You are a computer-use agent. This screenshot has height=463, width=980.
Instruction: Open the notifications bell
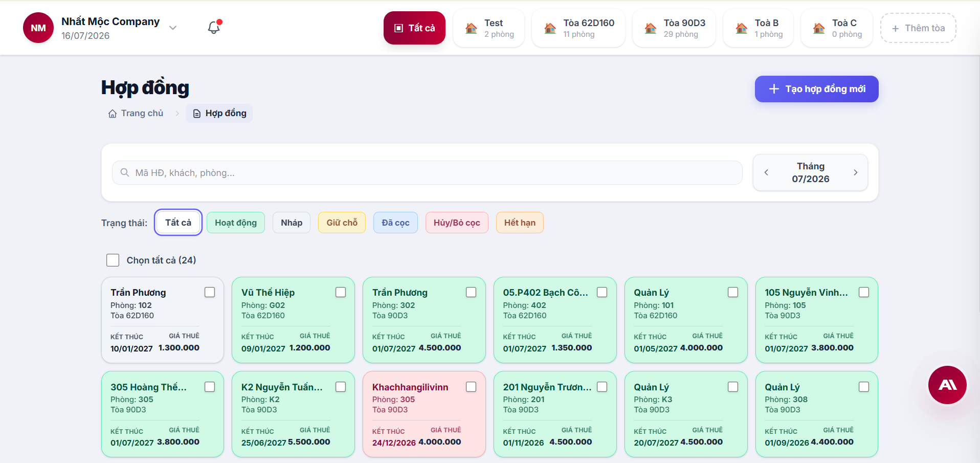click(x=214, y=28)
